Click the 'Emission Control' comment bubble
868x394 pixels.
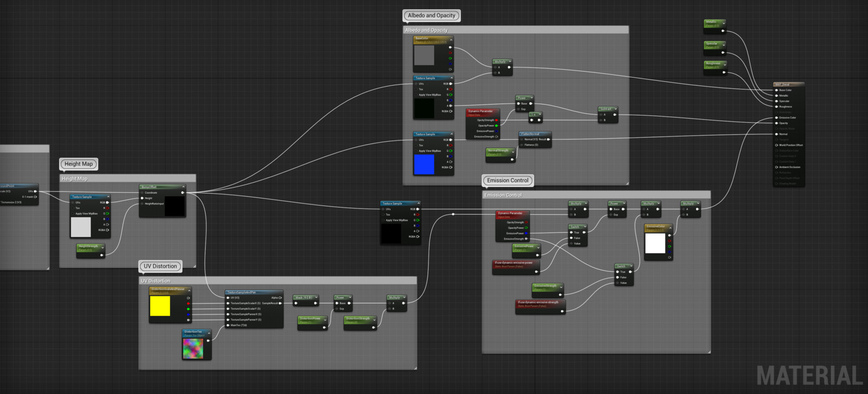point(508,180)
